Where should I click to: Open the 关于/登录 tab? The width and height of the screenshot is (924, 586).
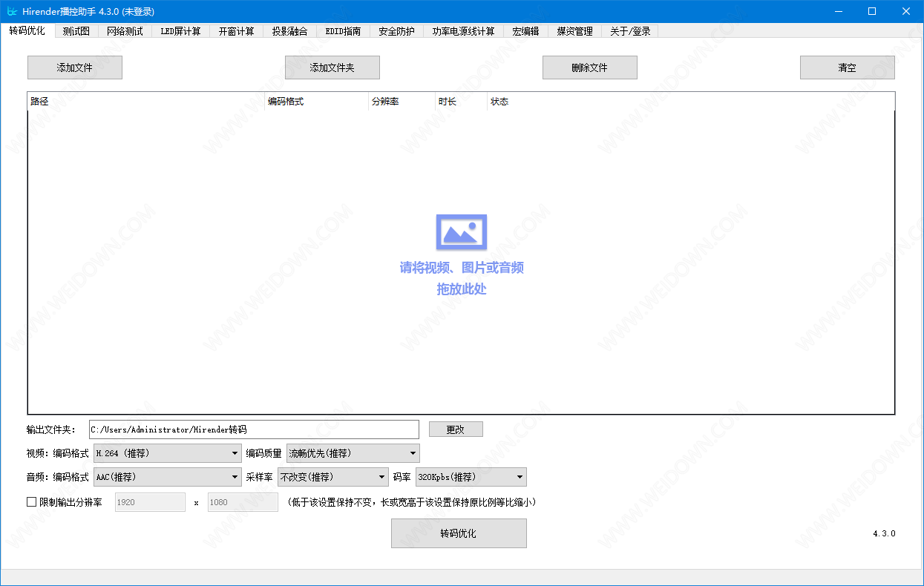[630, 31]
